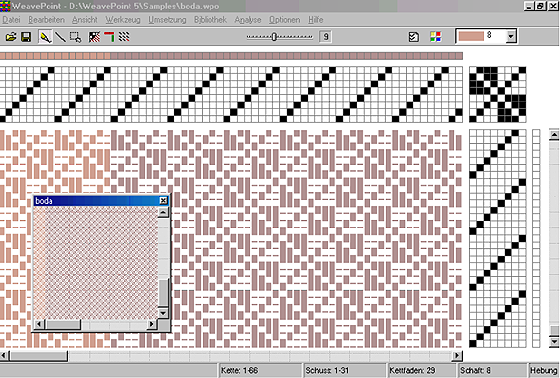Open the Optionen menu
The height and width of the screenshot is (378, 560).
tap(285, 20)
